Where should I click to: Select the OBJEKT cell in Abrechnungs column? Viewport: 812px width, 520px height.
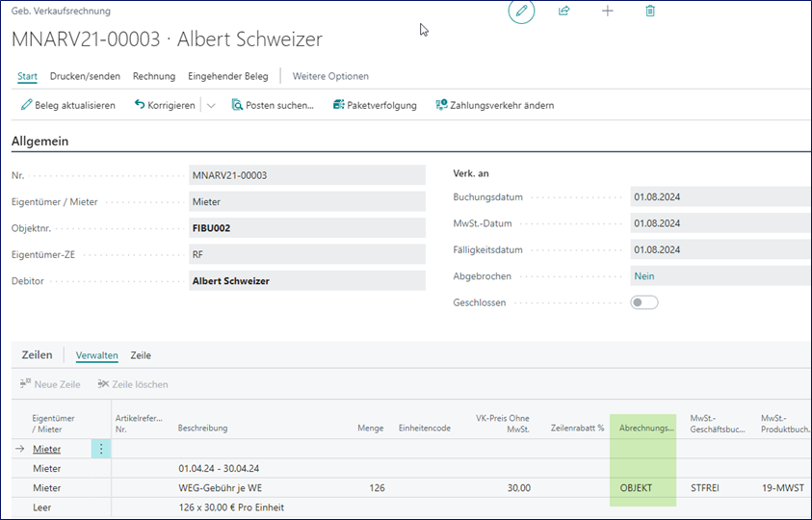636,488
